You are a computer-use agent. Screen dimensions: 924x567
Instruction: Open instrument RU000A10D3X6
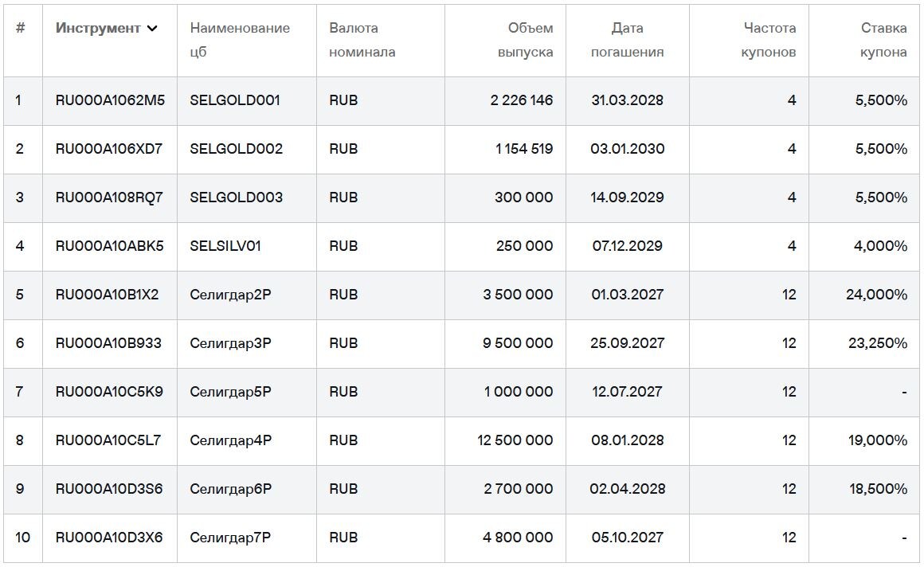pyautogui.click(x=109, y=538)
